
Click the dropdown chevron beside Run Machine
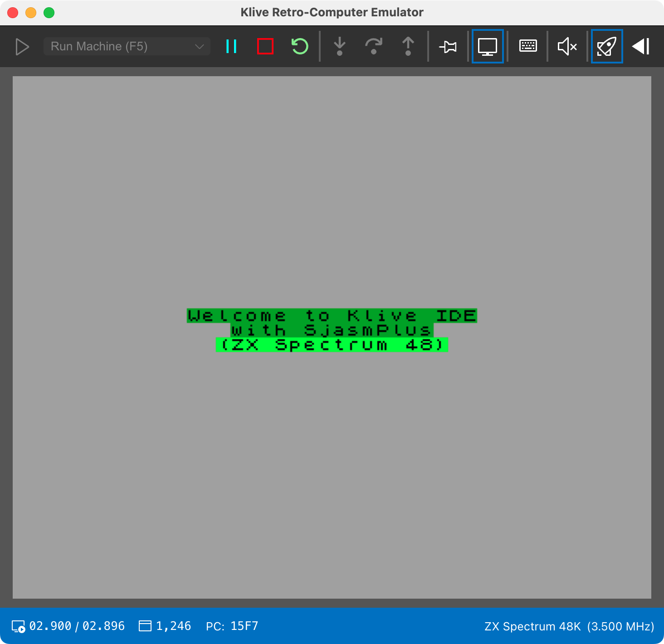[199, 47]
